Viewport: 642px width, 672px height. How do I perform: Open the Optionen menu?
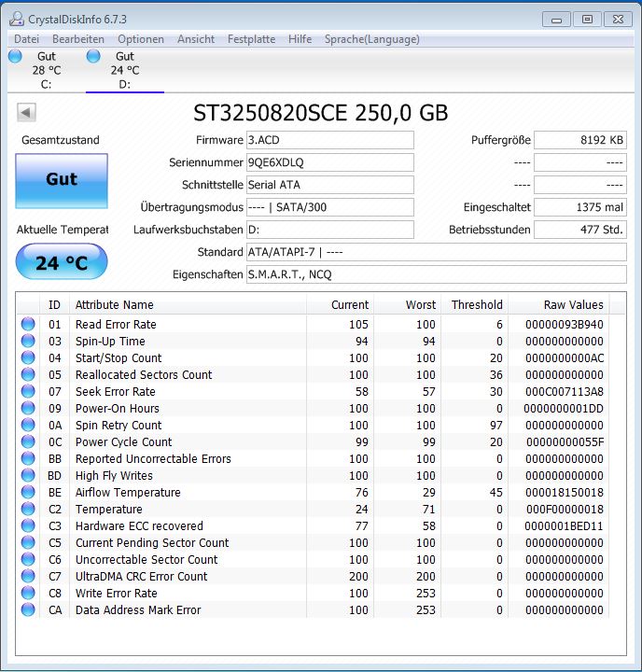[141, 39]
